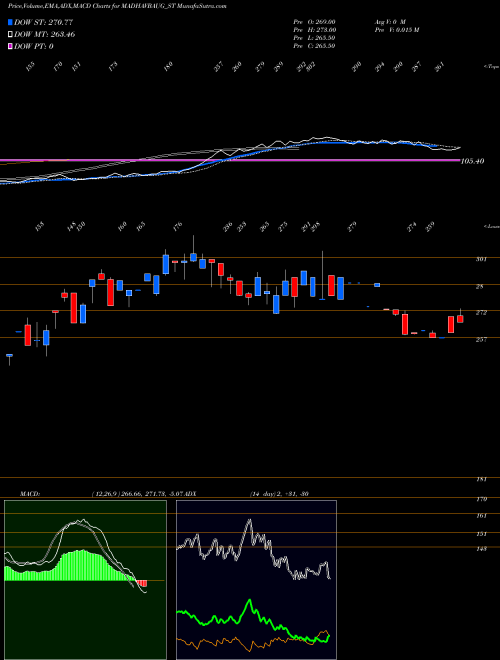Click the Pre O: 269.00 value
The image size is (500, 660).
314,22
